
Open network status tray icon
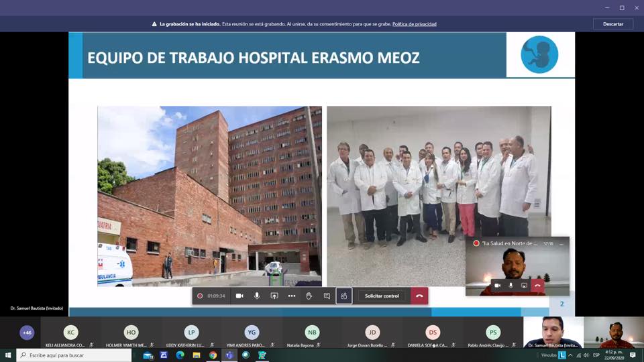(x=578, y=355)
